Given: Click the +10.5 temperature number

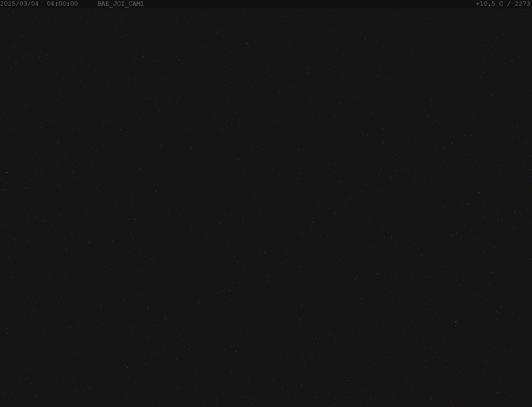Looking at the screenshot, I should click(485, 4).
